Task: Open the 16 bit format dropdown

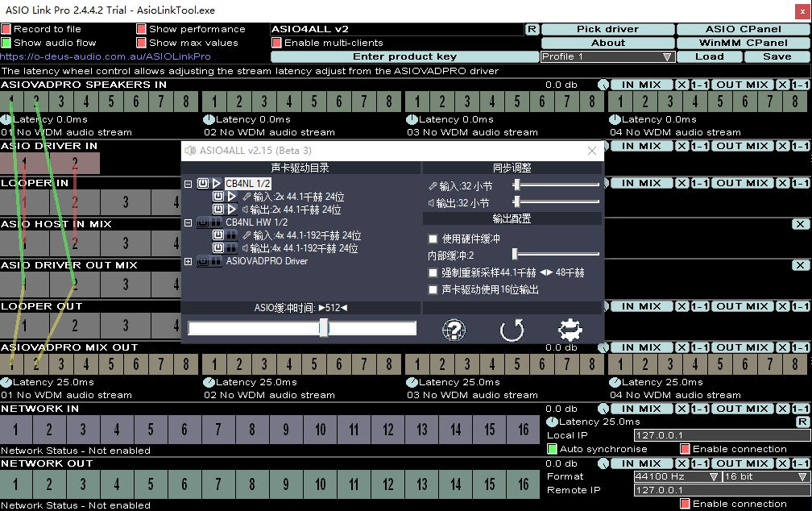Action: 766,477
